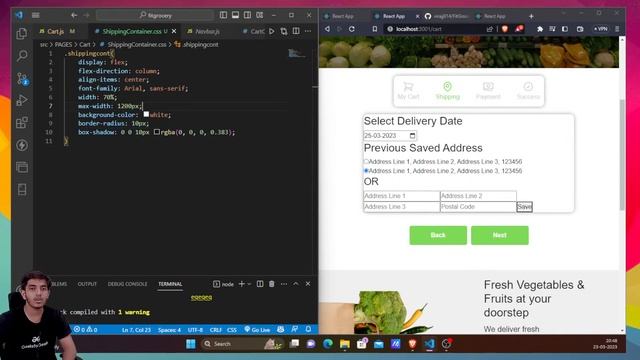Switch to the Navbar.js editor tab
This screenshot has height=360, width=640.
[207, 31]
